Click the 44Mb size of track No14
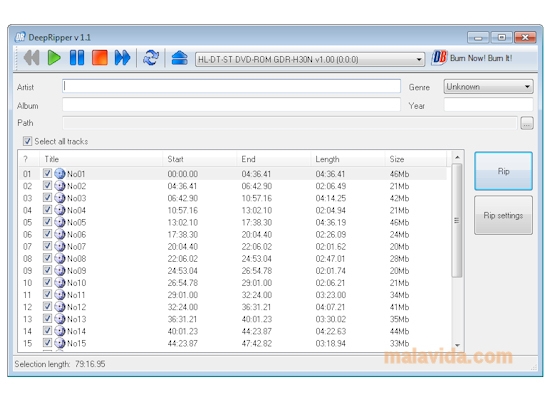550x400 pixels. pyautogui.click(x=399, y=331)
